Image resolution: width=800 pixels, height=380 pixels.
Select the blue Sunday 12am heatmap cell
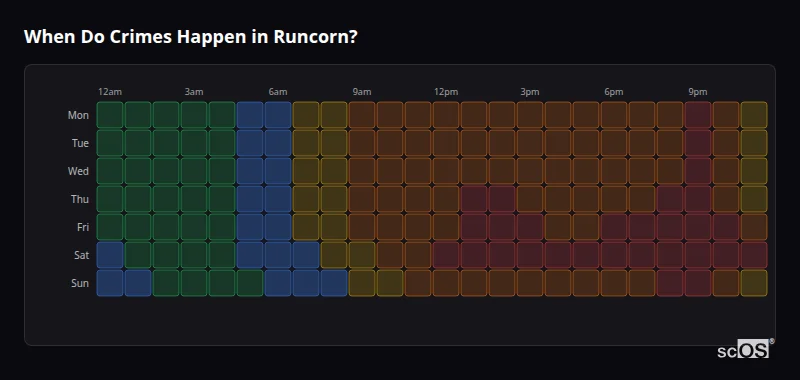110,283
